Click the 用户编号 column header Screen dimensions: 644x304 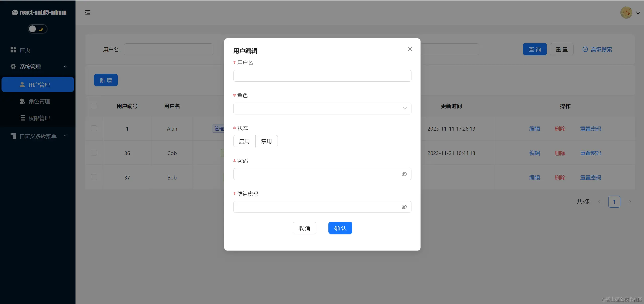tap(127, 106)
